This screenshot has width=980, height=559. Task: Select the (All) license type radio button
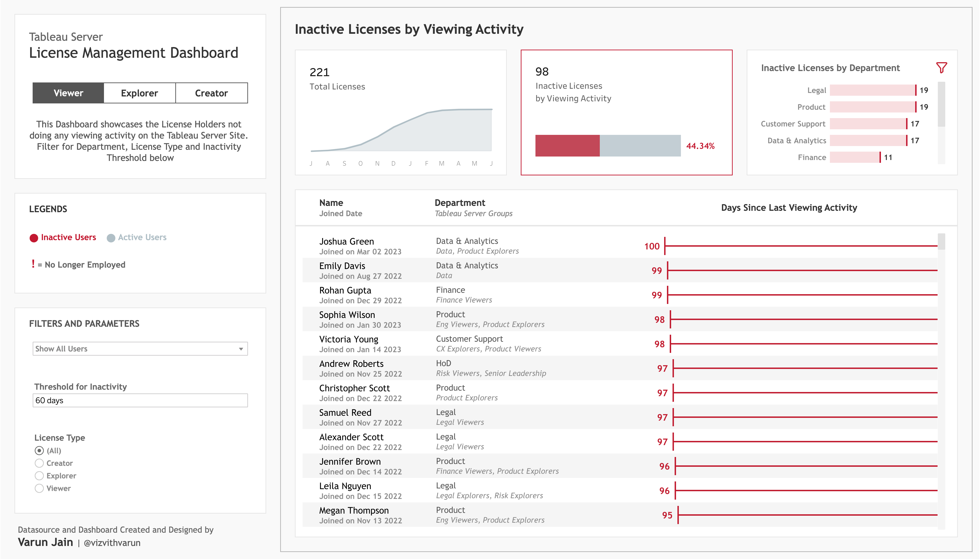click(x=39, y=450)
